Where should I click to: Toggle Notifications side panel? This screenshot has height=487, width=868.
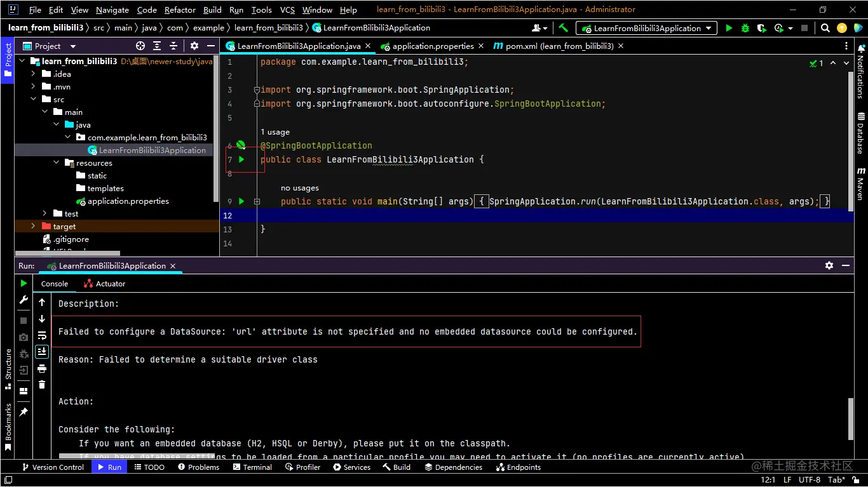coord(861,72)
